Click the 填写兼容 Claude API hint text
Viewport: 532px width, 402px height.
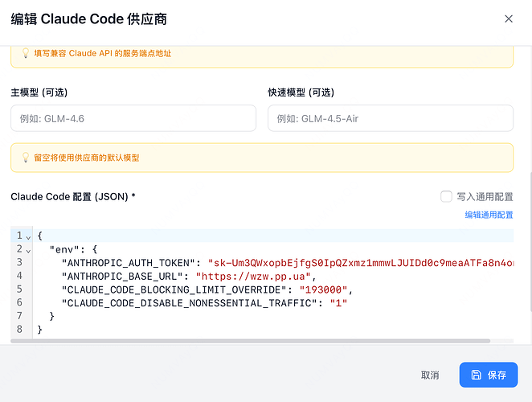click(103, 53)
